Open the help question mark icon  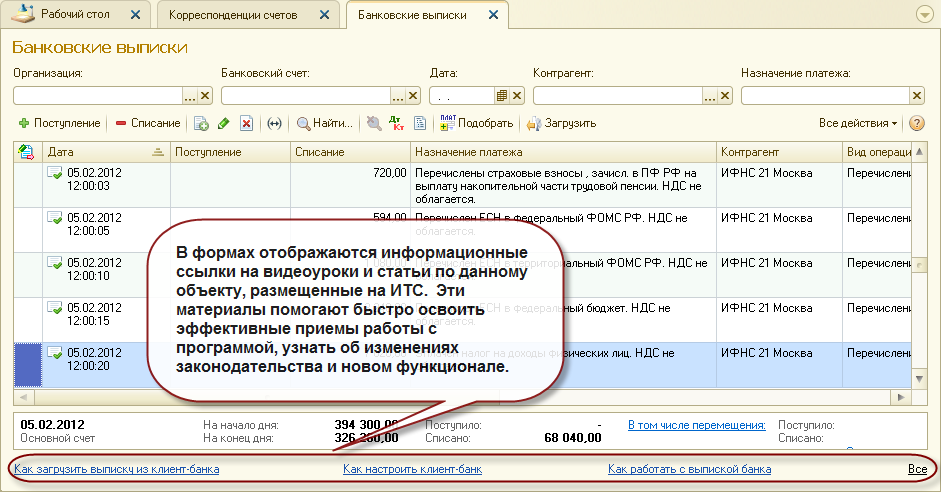tap(915, 123)
